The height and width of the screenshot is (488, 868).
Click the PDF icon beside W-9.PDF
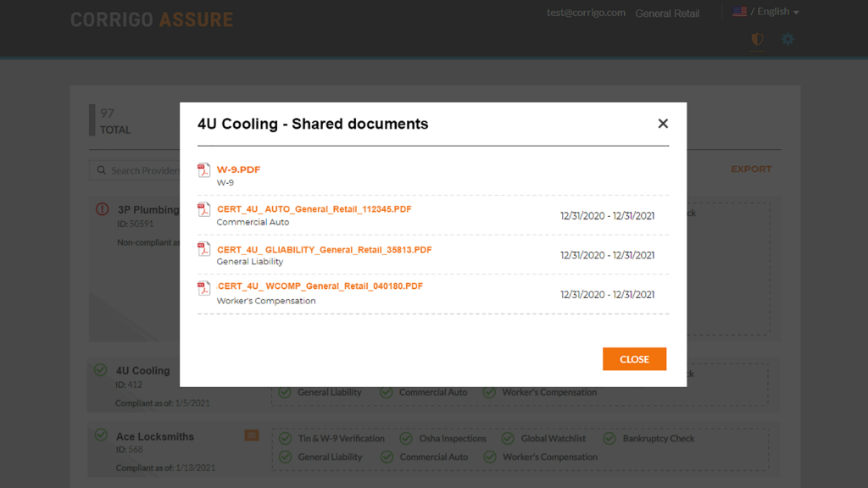[x=203, y=169]
